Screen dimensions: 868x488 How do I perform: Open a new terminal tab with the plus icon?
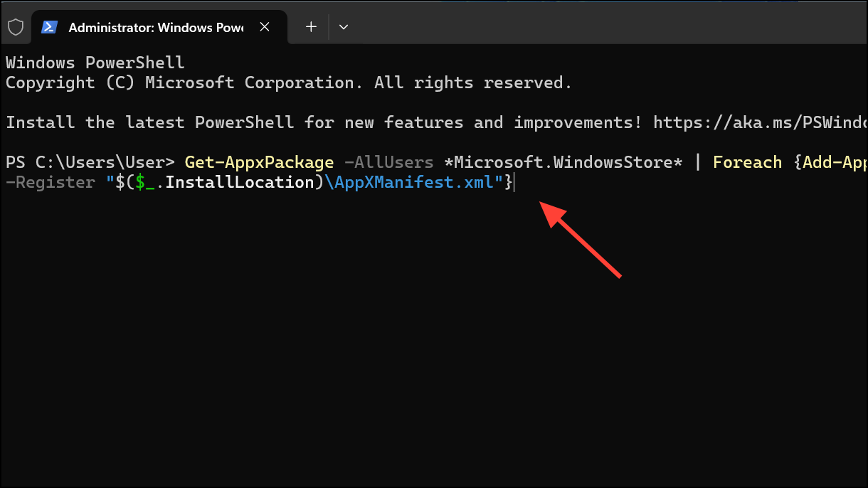click(311, 26)
